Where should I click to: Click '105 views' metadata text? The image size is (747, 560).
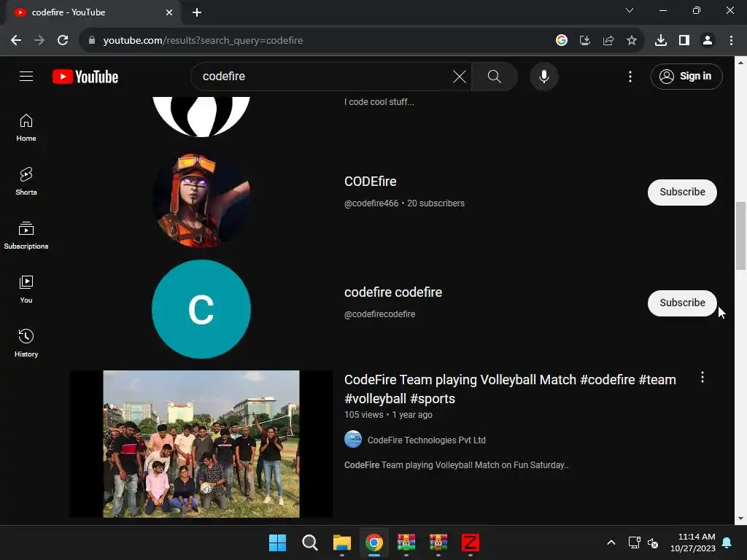pyautogui.click(x=363, y=415)
